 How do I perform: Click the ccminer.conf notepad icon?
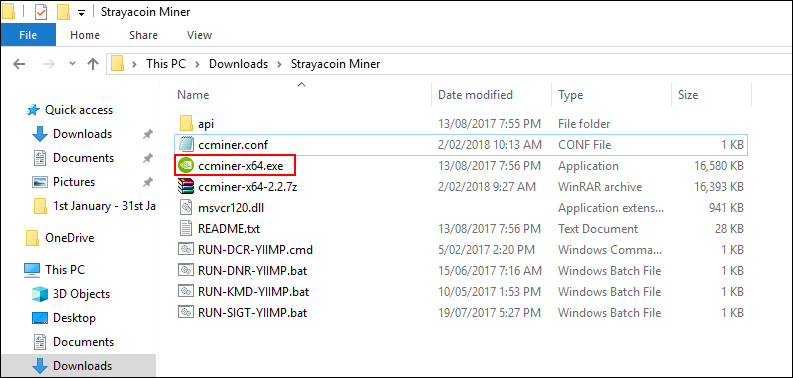coord(186,145)
